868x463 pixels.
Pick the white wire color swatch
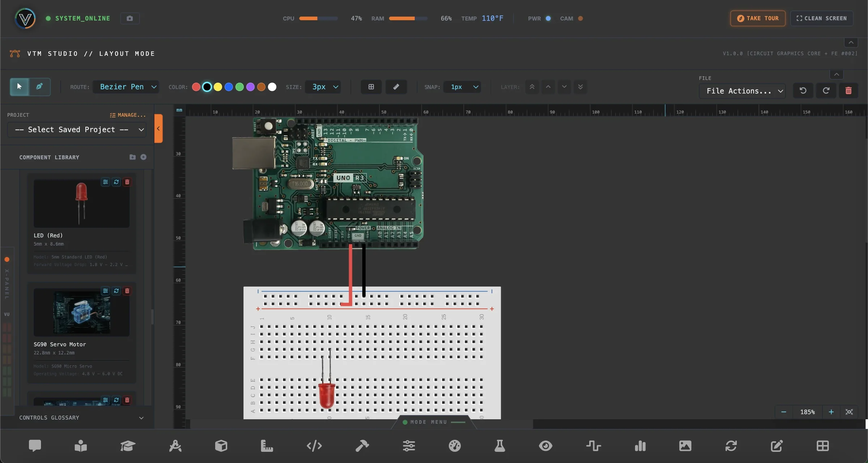272,87
